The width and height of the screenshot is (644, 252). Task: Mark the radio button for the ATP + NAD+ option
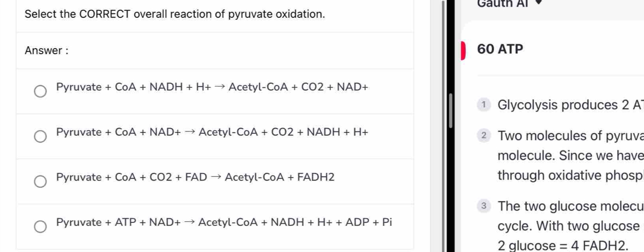[41, 226]
